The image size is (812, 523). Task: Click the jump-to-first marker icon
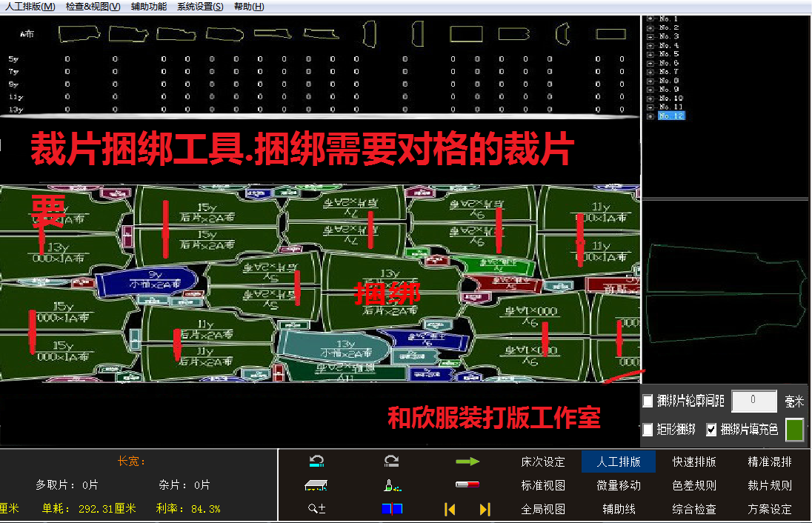tap(450, 509)
